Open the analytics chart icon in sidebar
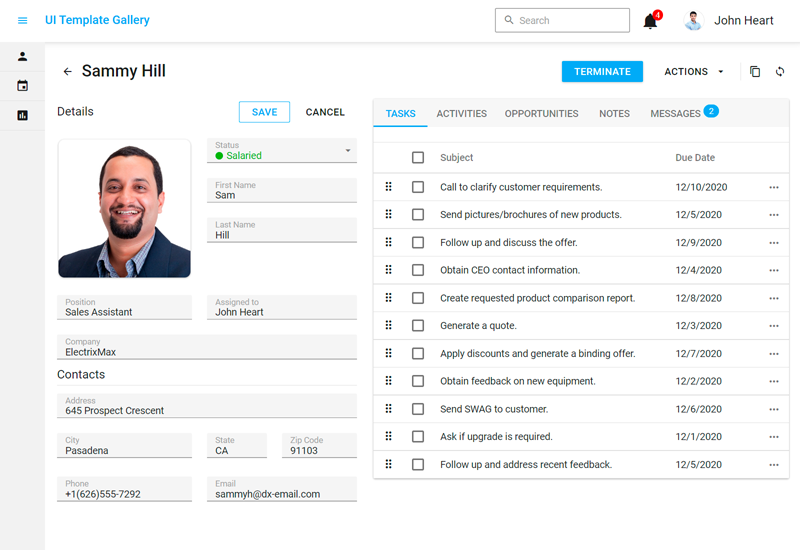800x550 pixels. click(23, 115)
